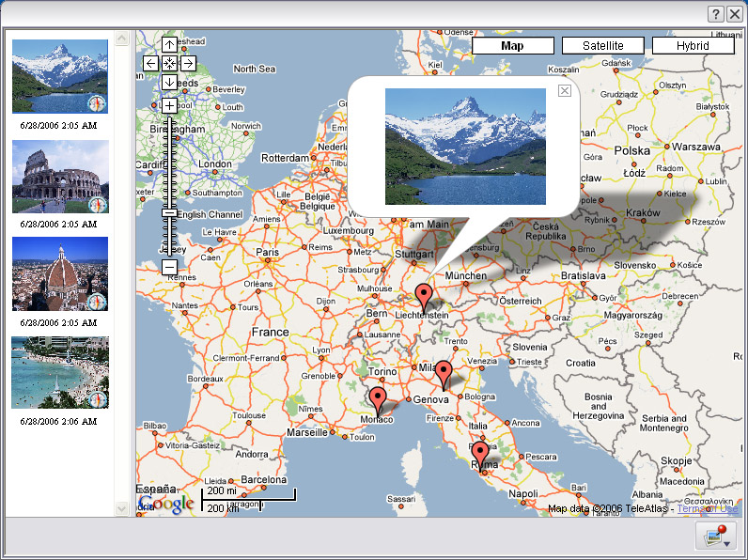Pan the map right with arrow

[188, 63]
